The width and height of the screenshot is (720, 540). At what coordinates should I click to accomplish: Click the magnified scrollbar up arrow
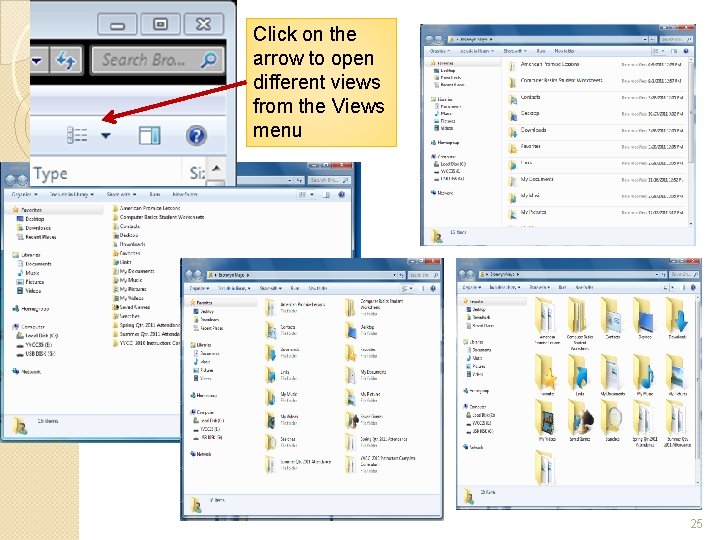[x=216, y=168]
